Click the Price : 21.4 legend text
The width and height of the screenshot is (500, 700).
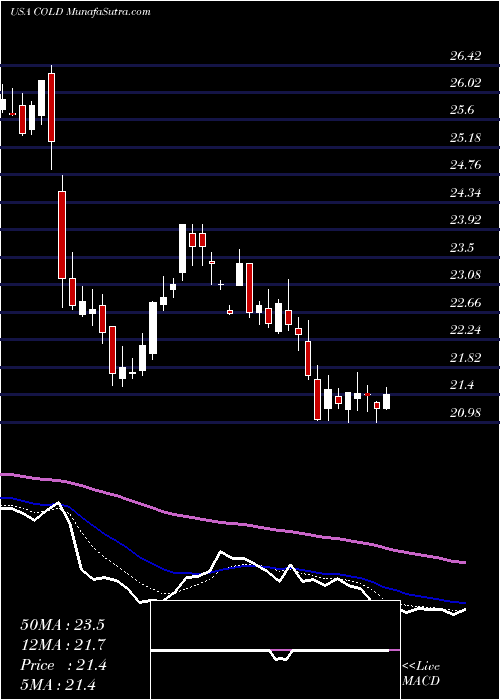tap(63, 665)
